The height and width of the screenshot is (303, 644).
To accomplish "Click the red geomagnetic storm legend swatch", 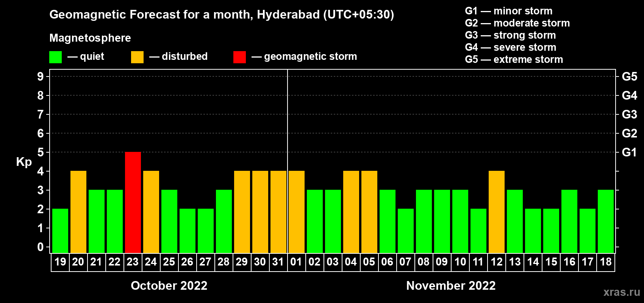I will [x=239, y=57].
